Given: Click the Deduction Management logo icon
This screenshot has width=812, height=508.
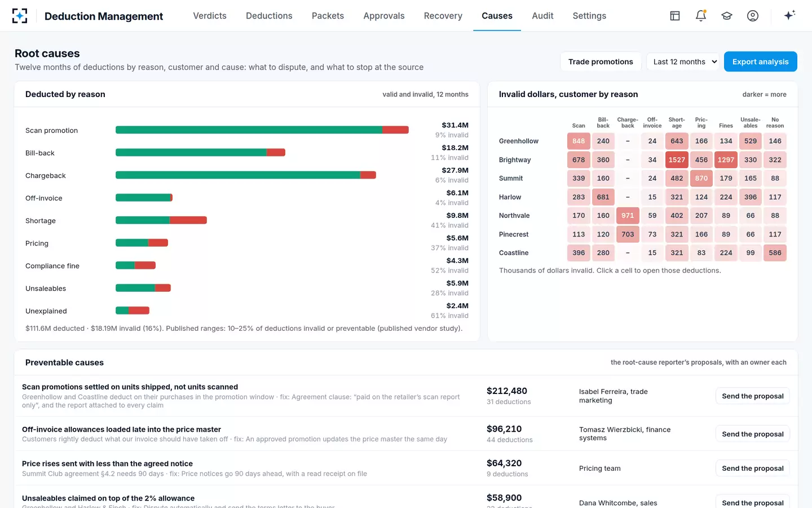Looking at the screenshot, I should coord(20,16).
